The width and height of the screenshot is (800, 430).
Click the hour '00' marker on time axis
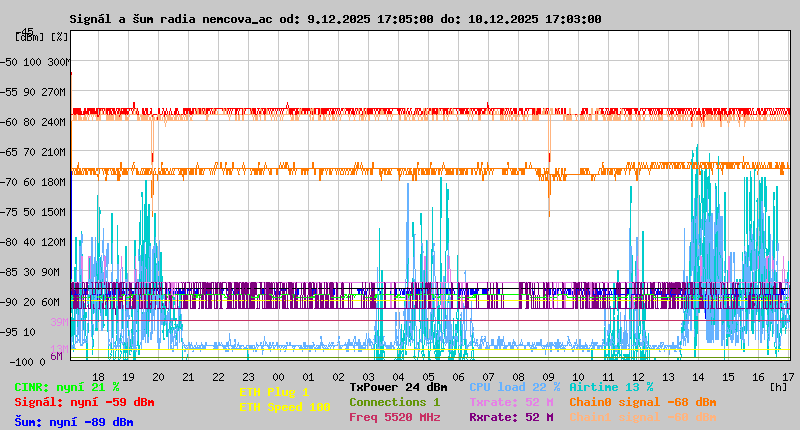[x=280, y=375]
